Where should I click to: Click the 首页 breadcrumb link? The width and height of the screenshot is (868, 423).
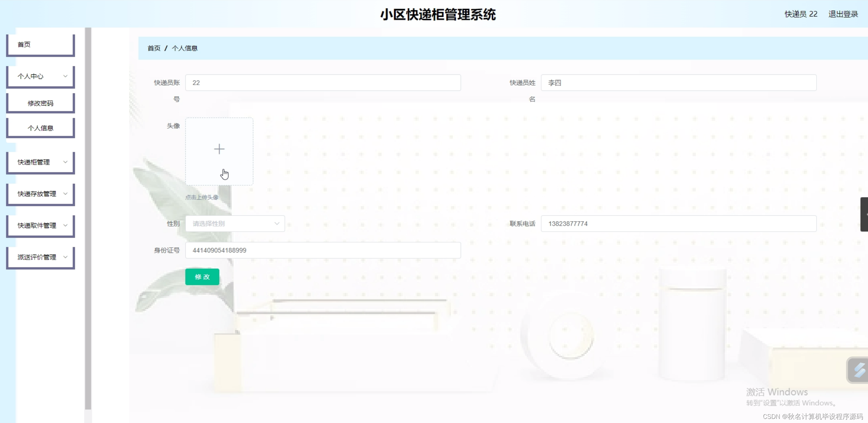[154, 48]
